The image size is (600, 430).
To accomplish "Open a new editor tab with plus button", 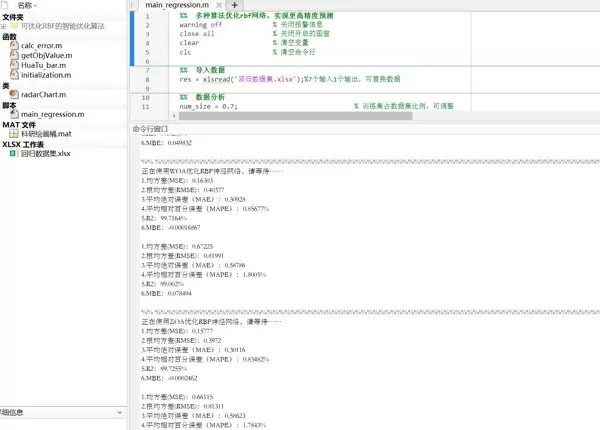I will tap(236, 6).
